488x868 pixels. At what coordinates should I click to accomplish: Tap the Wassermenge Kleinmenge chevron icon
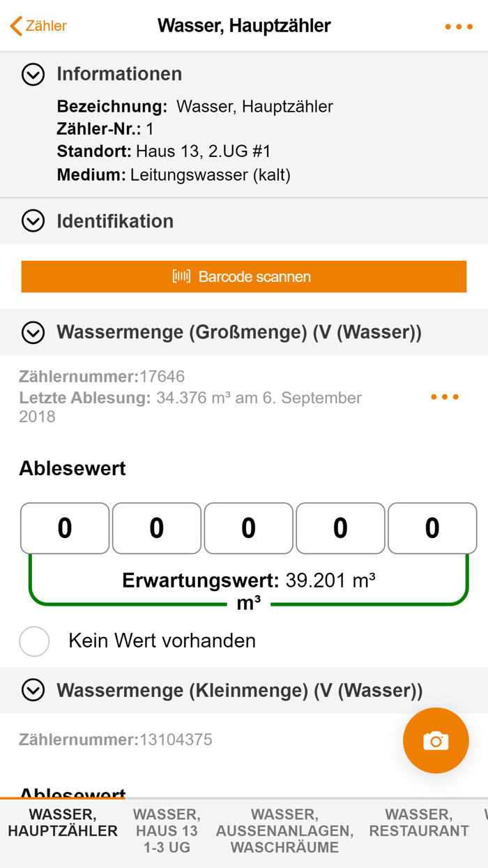tap(33, 690)
